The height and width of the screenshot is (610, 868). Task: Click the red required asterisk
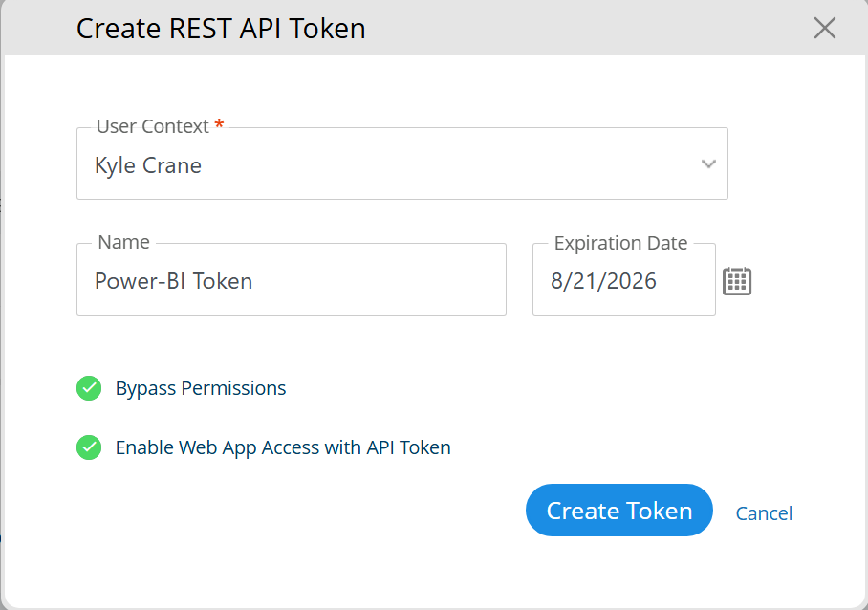[x=219, y=123]
